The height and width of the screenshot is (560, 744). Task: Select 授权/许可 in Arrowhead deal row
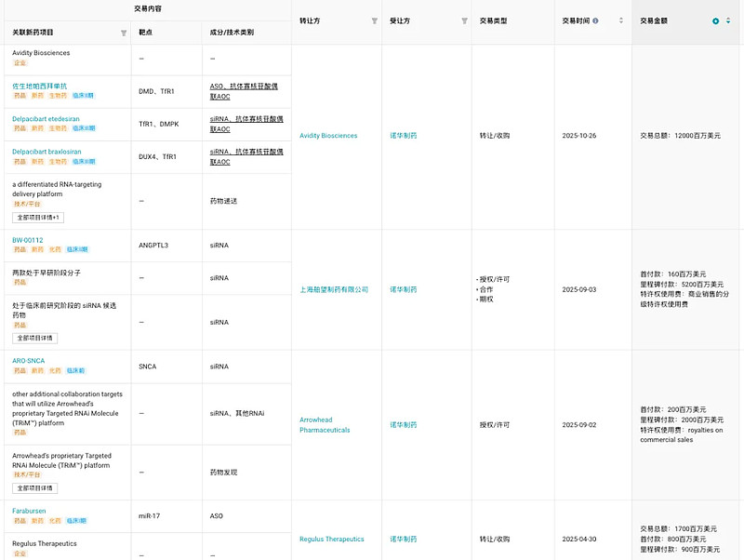[495, 425]
